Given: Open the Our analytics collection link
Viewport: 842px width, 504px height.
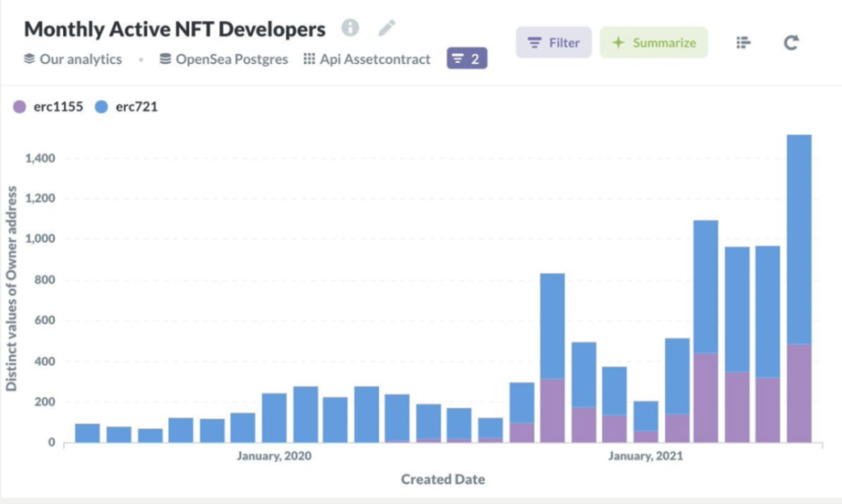Looking at the screenshot, I should 81,59.
